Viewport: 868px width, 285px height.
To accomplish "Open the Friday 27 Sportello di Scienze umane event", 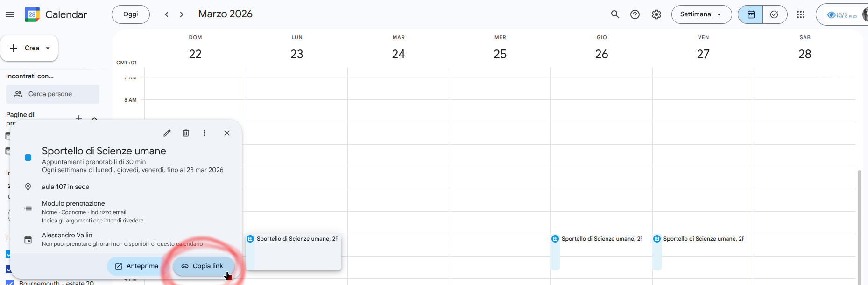I will point(699,252).
